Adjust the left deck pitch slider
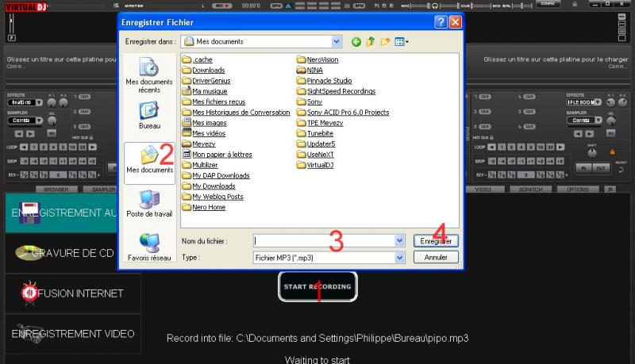Image resolution: width=635 pixels, height=364 pixels. [12, 25]
